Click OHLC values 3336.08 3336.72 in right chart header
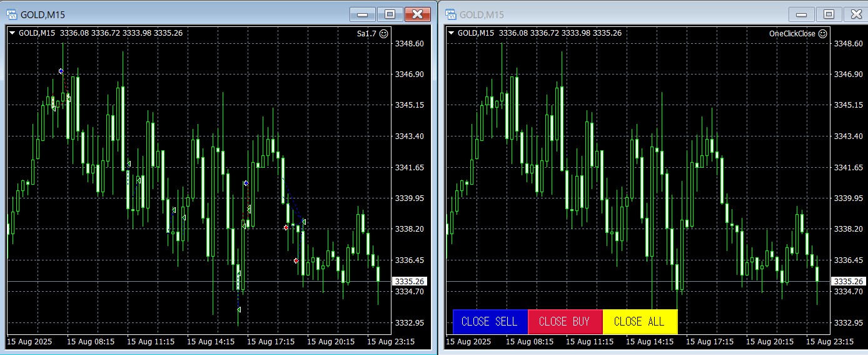Image resolution: width=868 pixels, height=355 pixels. pos(529,33)
